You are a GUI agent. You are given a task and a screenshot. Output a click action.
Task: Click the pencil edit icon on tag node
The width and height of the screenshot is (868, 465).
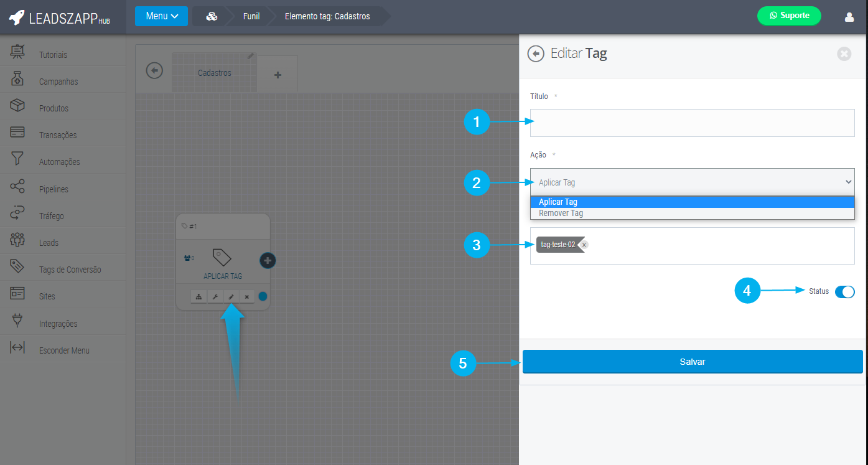[x=231, y=297]
